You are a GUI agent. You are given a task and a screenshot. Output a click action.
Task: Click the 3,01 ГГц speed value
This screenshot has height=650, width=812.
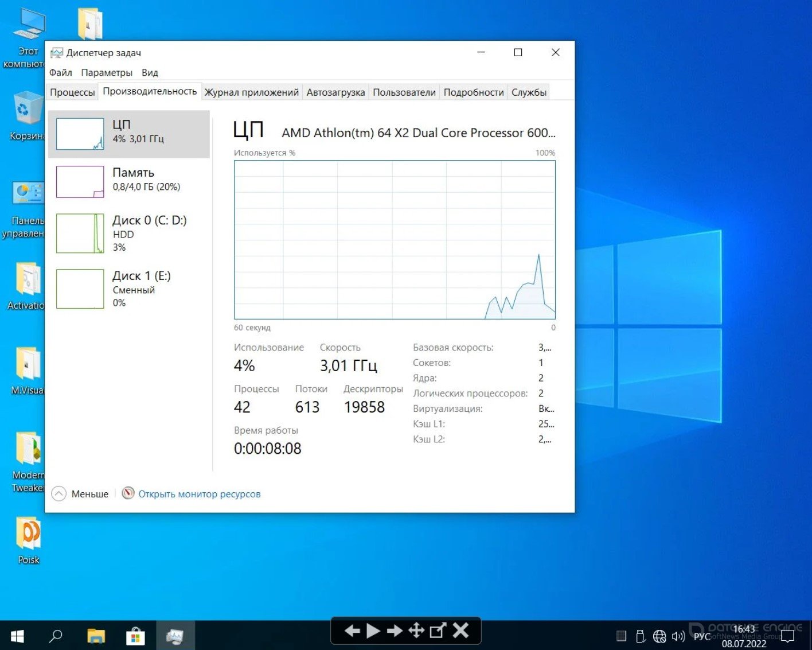349,365
